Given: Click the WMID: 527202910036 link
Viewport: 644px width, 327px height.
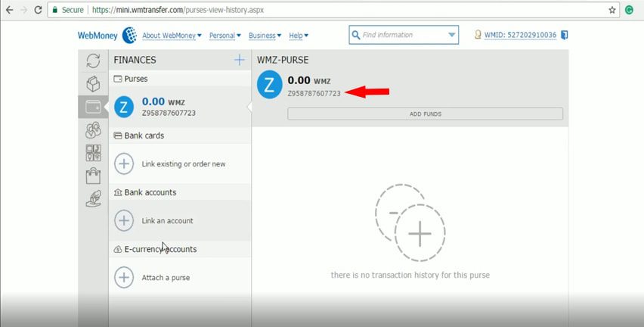Looking at the screenshot, I should [x=520, y=36].
